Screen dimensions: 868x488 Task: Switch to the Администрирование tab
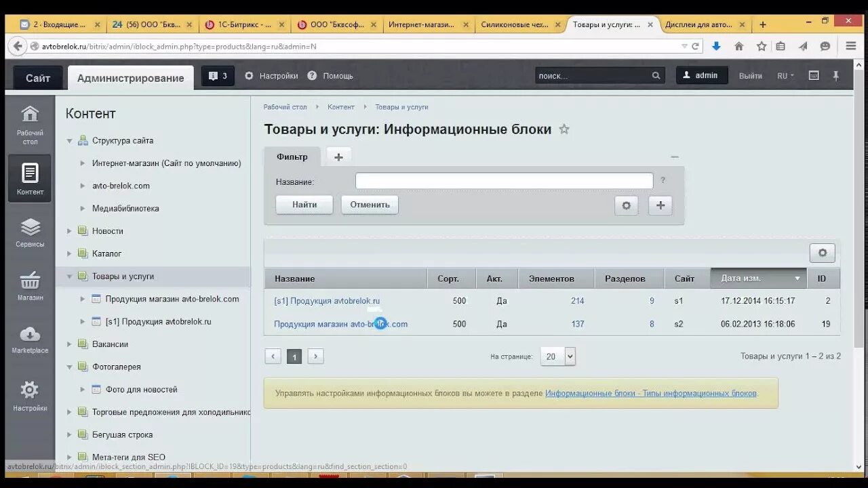point(130,78)
